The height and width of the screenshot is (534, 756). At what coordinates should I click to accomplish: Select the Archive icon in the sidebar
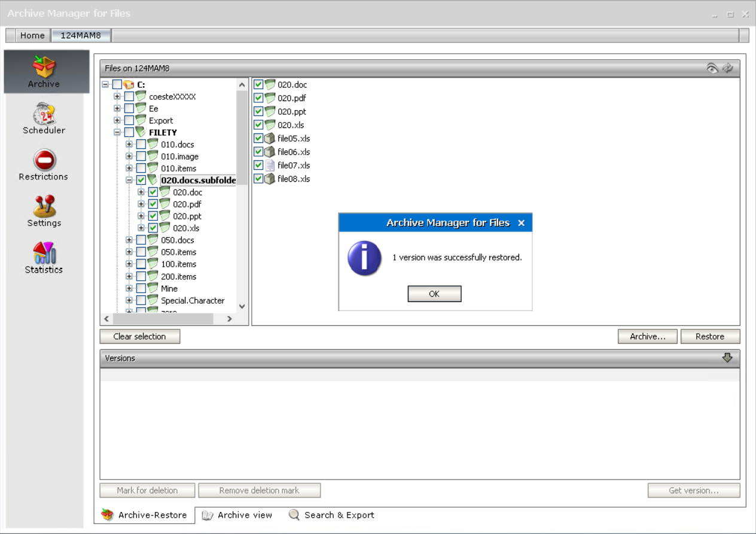click(44, 71)
